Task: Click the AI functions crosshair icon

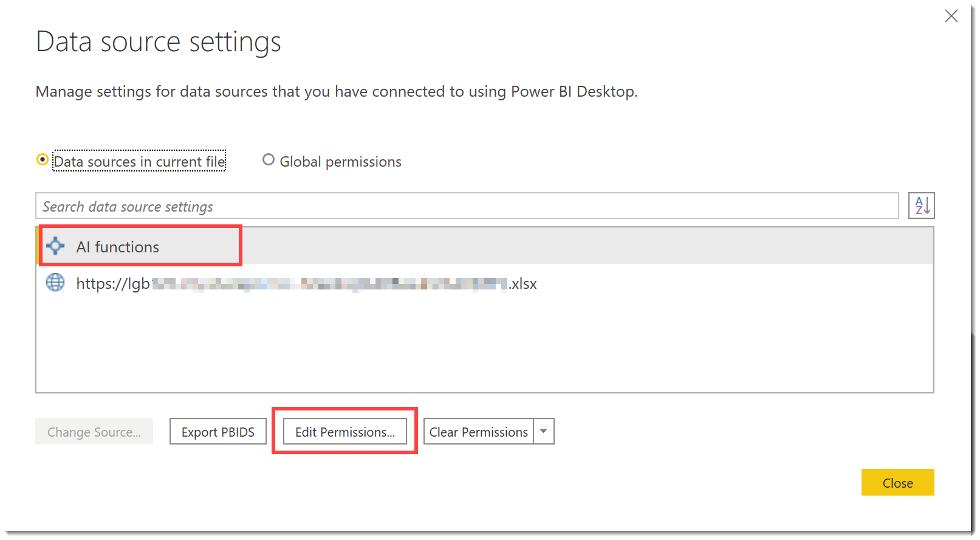Action: (55, 246)
